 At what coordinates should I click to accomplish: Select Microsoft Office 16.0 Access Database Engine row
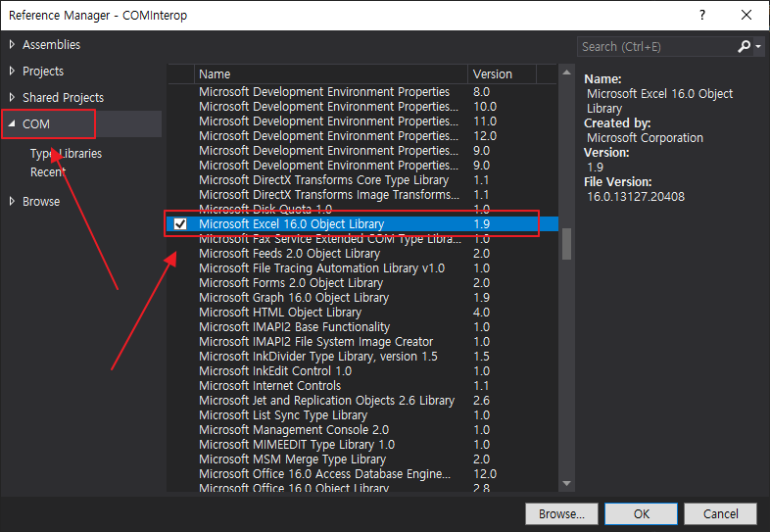361,474
